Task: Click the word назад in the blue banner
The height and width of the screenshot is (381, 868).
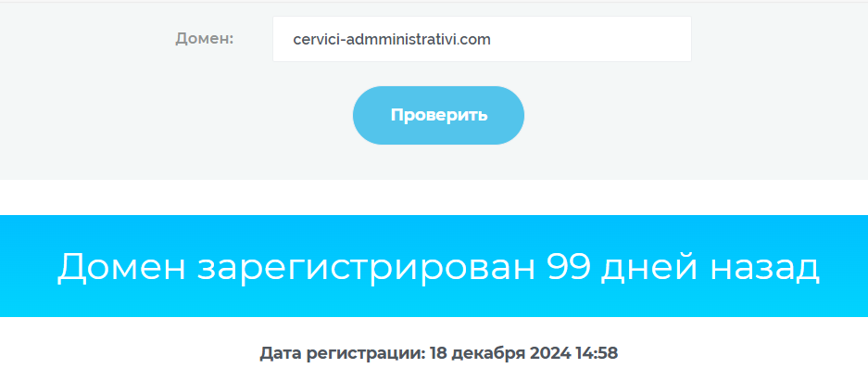Action: 764,268
